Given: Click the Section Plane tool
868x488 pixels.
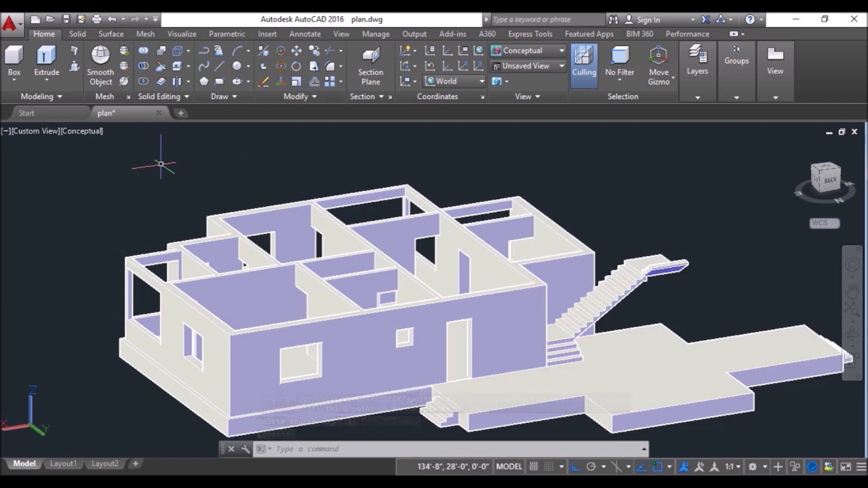Looking at the screenshot, I should tap(370, 66).
